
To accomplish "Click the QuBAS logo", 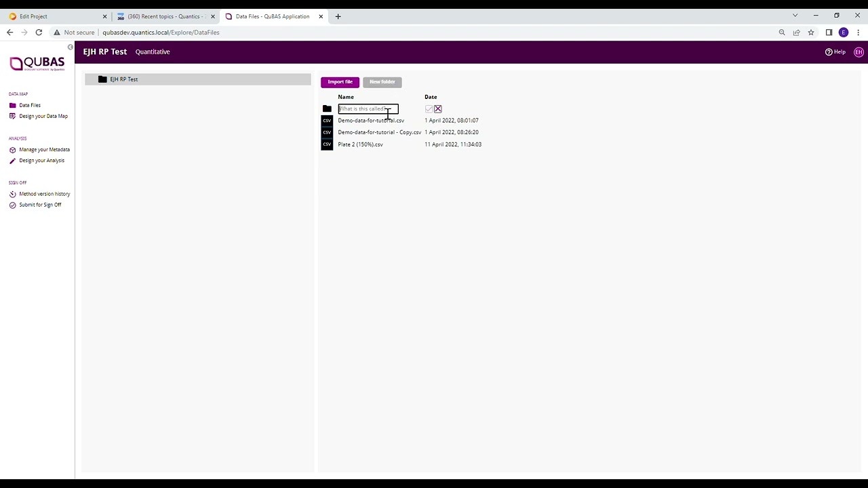I will (37, 64).
